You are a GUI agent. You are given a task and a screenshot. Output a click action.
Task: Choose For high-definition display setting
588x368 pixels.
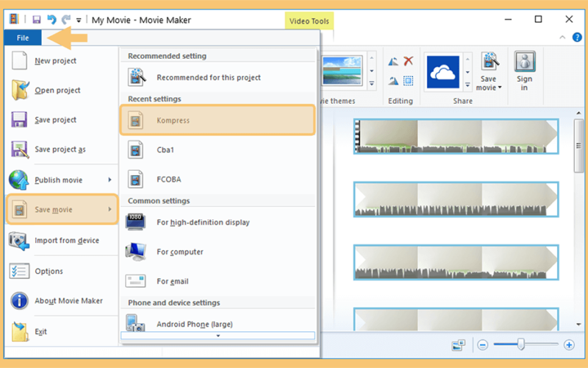[x=218, y=222]
